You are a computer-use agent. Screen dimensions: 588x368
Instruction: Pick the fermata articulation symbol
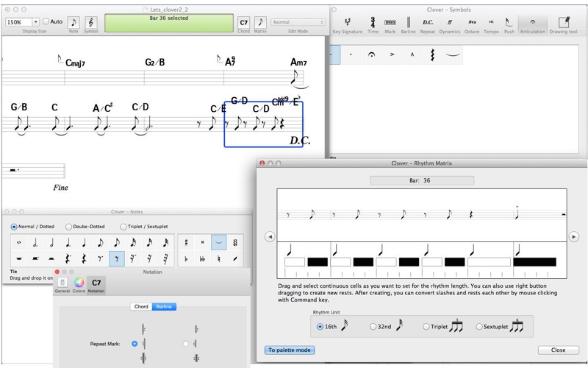click(x=371, y=54)
